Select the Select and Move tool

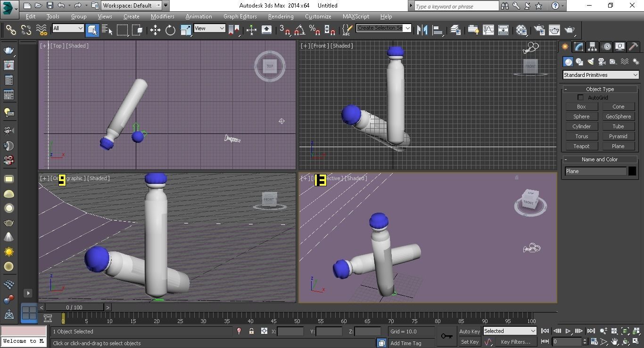[x=155, y=30]
